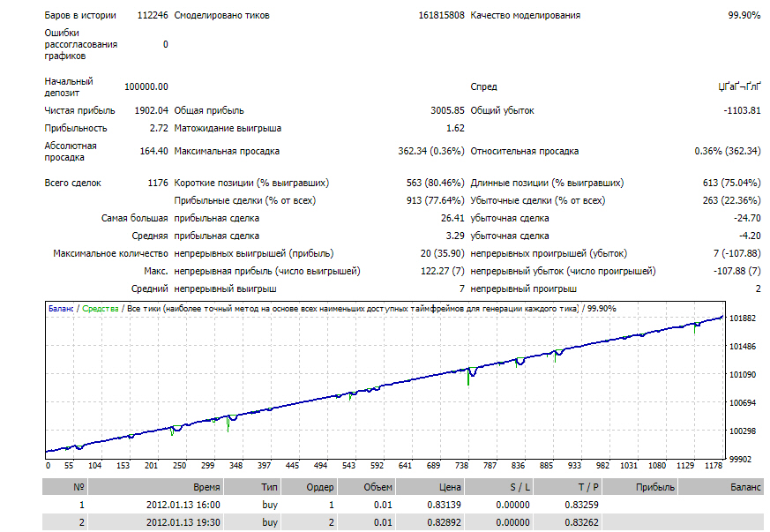Click the chart axis value 100298

click(743, 431)
